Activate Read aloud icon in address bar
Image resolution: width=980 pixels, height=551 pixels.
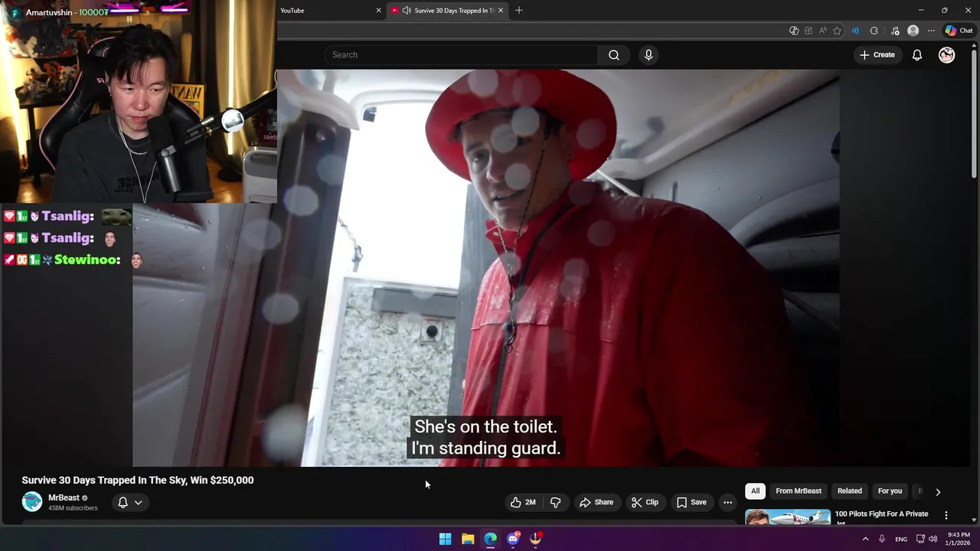point(822,31)
